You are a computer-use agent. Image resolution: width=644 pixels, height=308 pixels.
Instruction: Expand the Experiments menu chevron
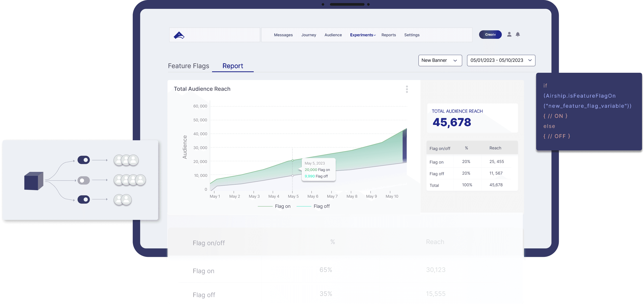[375, 35]
